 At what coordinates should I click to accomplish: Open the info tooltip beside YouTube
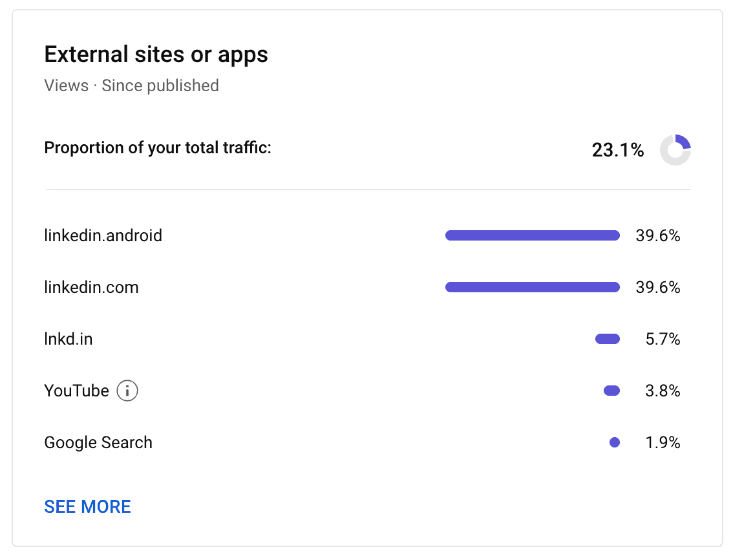point(127,391)
